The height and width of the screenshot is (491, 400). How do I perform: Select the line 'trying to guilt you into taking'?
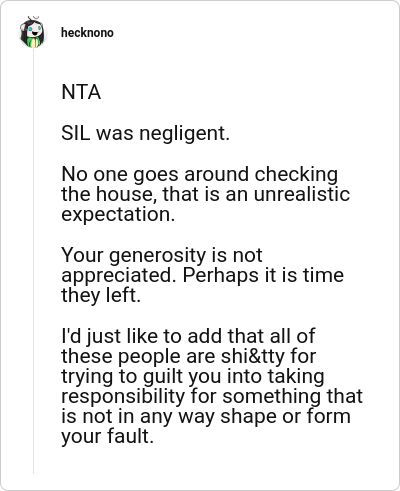coord(193,376)
